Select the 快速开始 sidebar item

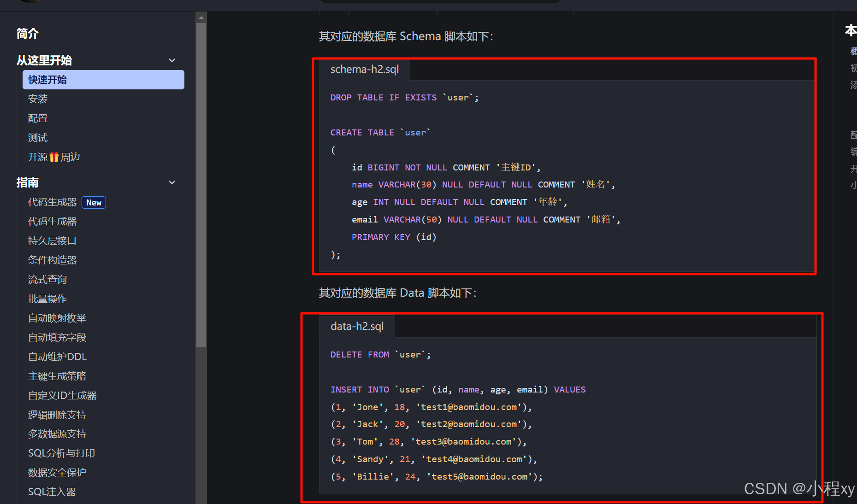(x=103, y=80)
